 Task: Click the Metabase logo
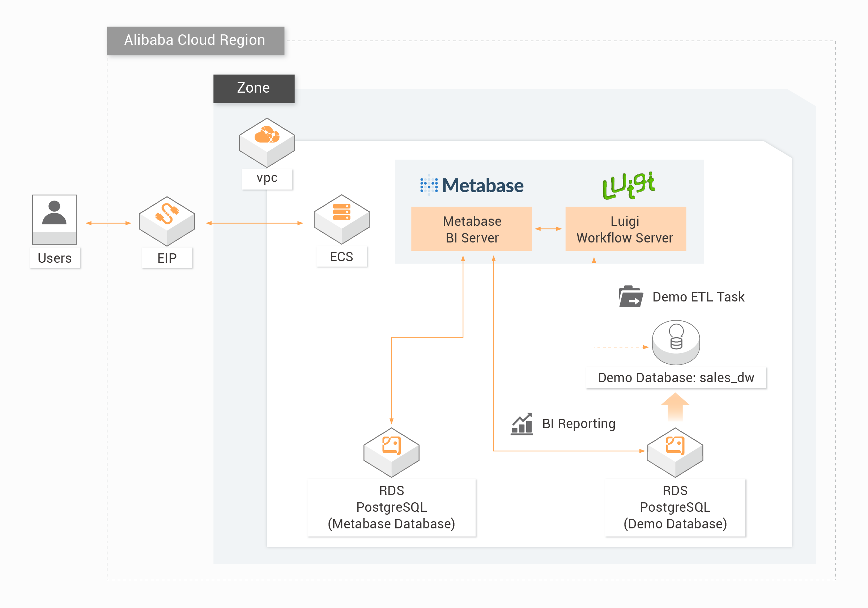[472, 185]
